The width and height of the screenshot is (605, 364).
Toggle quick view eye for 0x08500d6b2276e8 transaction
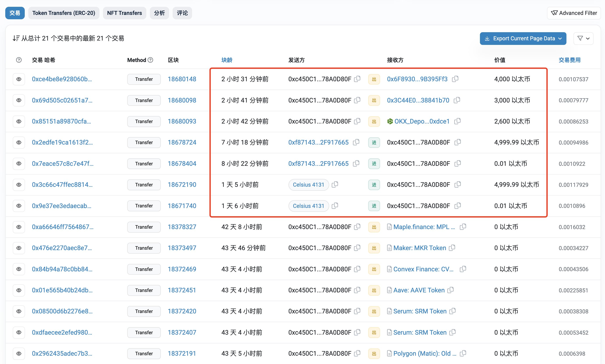(19, 311)
